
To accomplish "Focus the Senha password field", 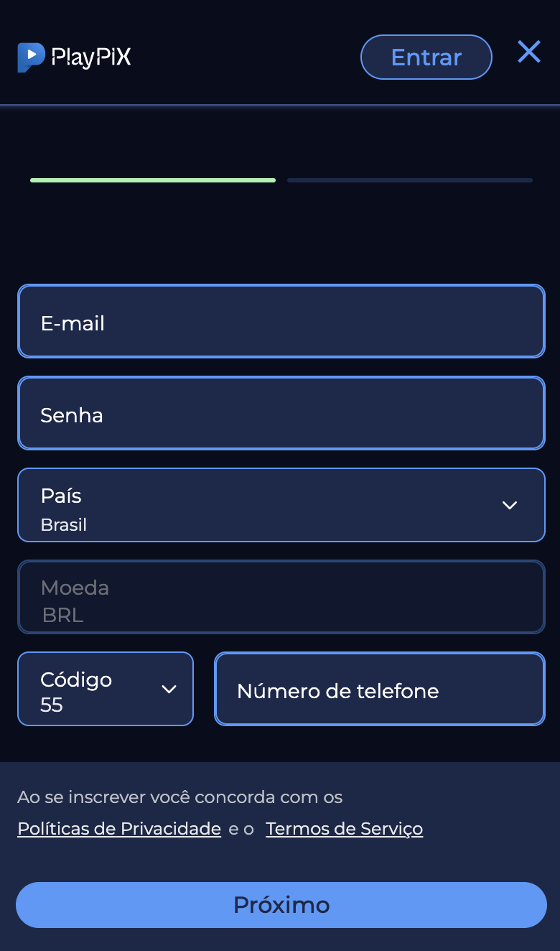I will click(x=281, y=413).
